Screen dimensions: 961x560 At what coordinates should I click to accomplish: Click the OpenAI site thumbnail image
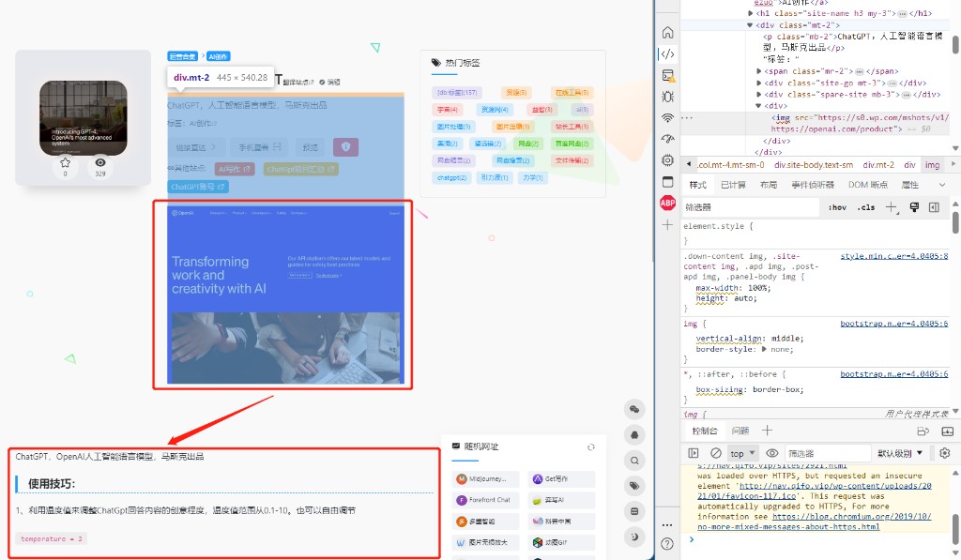84,117
